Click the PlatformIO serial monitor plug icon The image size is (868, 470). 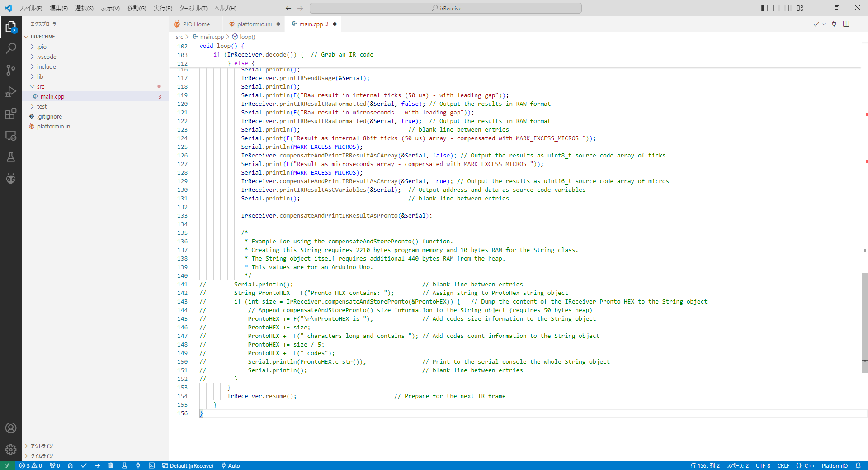coord(834,24)
